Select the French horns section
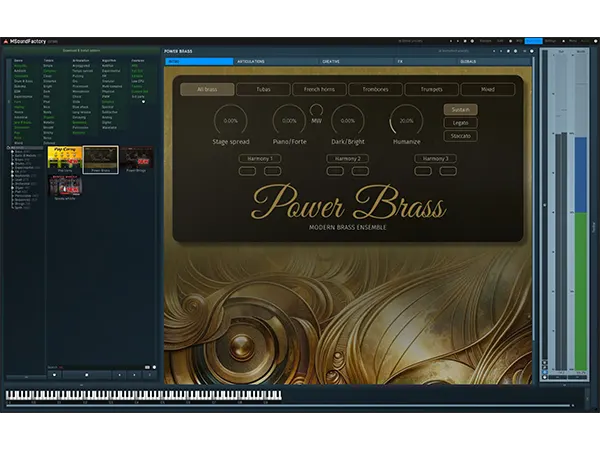600x450 pixels. point(319,89)
